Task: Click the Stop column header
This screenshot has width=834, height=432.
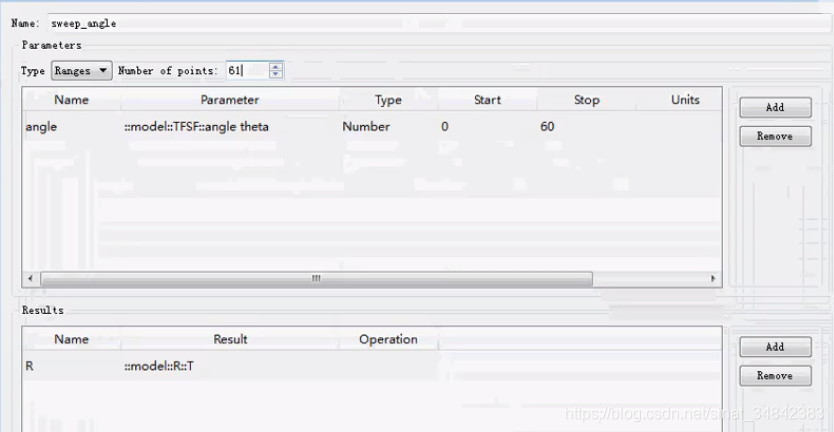Action: (586, 100)
